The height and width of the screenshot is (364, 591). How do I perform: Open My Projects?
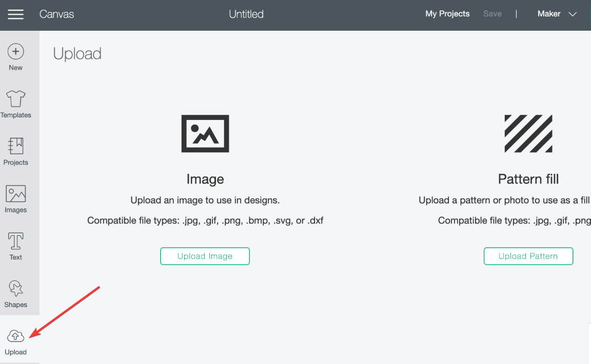coord(447,14)
